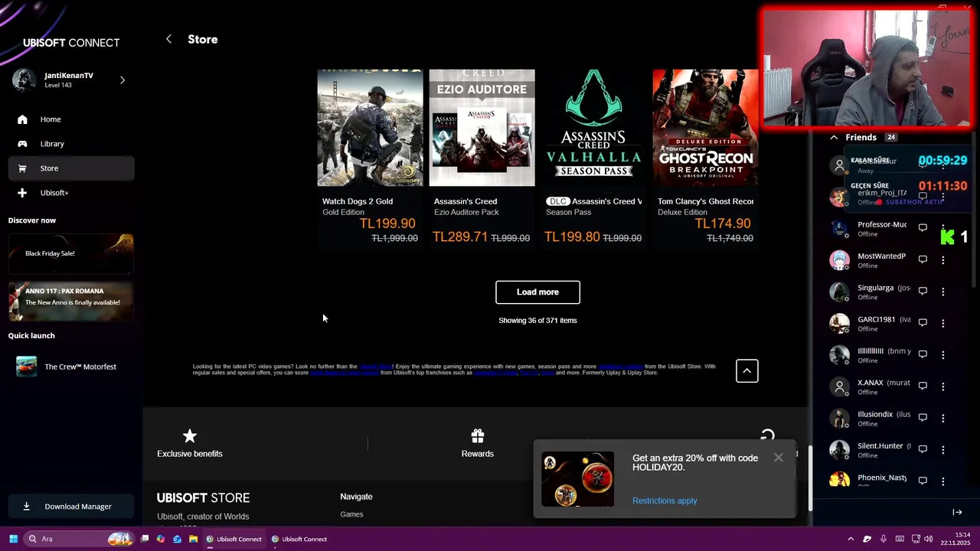Open File Explorer from taskbar
980x551 pixels.
click(194, 539)
